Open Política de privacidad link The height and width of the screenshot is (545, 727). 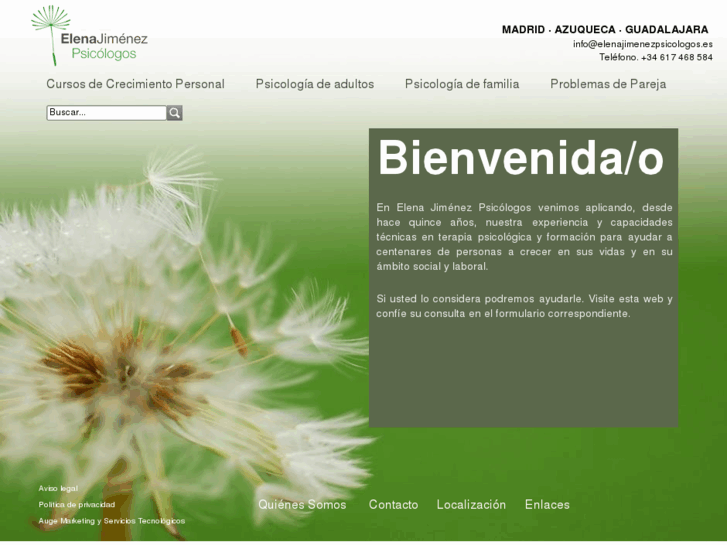point(77,505)
